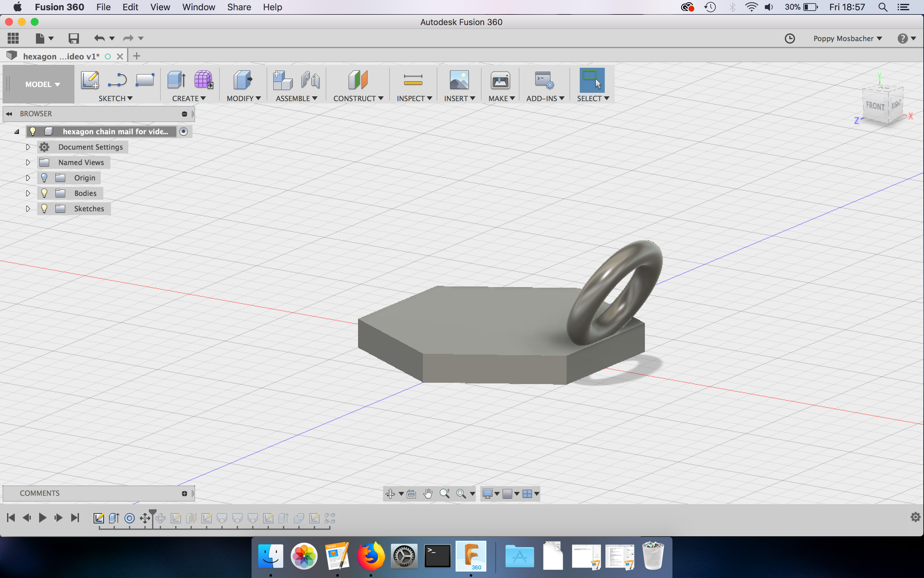Add a comment with the plus button

[185, 493]
